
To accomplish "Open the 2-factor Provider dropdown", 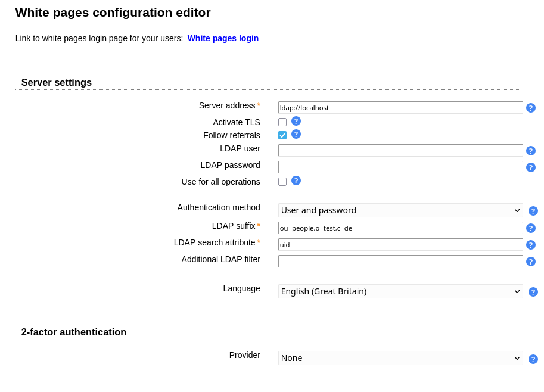I will pos(400,358).
